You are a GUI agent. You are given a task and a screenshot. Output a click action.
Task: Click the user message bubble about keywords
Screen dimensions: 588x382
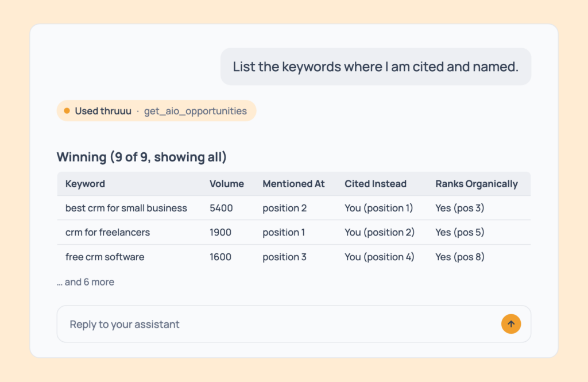pos(376,67)
